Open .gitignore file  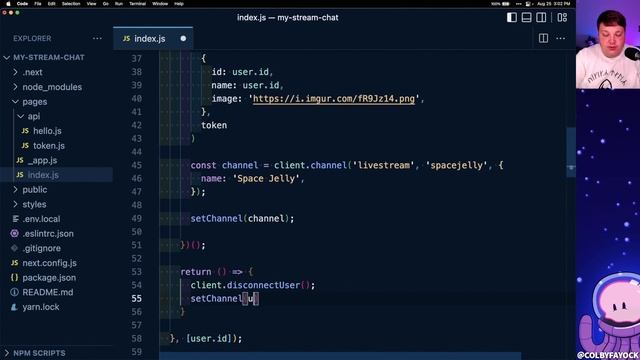(42, 248)
